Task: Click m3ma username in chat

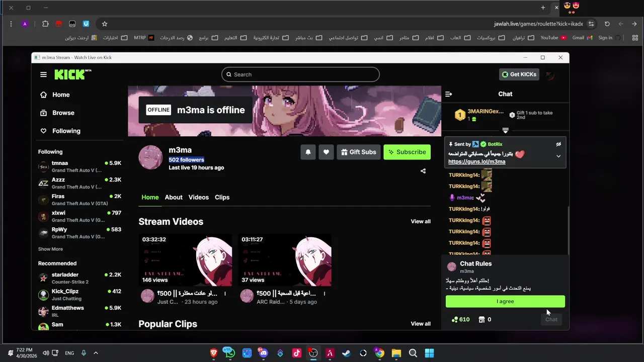Action: pos(465,198)
